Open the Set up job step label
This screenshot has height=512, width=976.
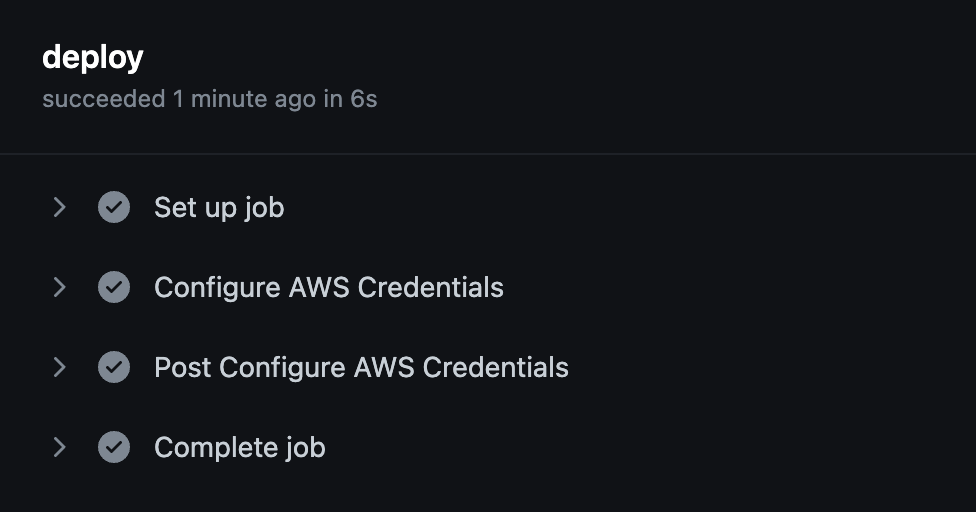click(x=219, y=207)
